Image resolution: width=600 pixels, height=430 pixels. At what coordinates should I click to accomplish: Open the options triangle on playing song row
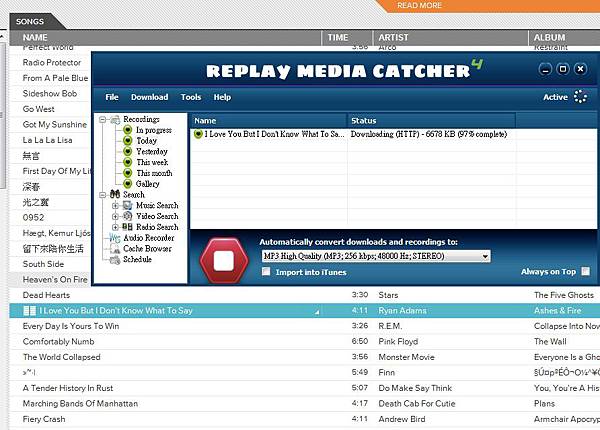317,313
